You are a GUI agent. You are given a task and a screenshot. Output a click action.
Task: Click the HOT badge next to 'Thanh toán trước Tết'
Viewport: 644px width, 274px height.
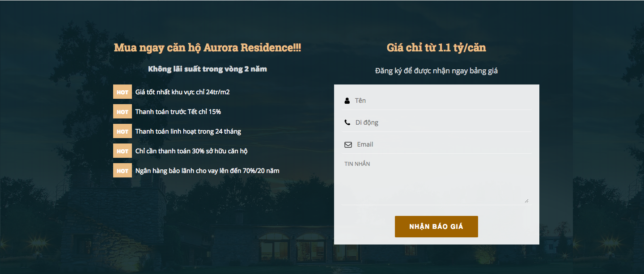pos(123,111)
